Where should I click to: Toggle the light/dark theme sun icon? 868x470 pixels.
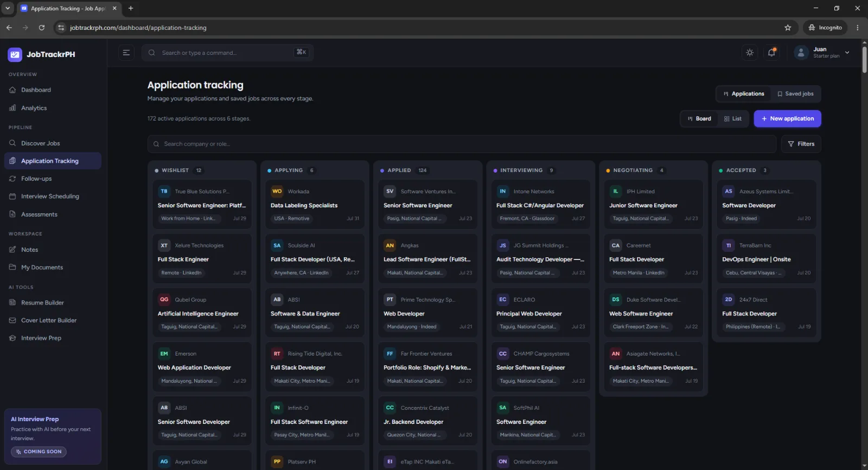tap(750, 53)
